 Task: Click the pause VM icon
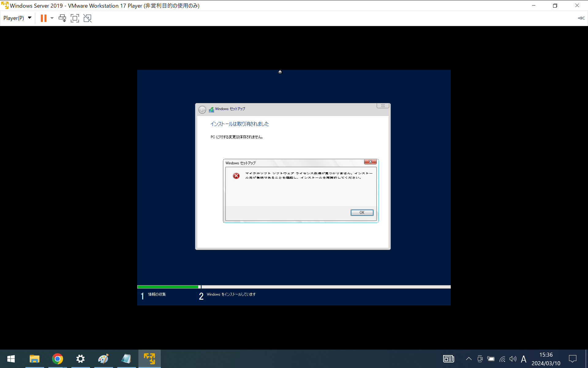click(43, 18)
